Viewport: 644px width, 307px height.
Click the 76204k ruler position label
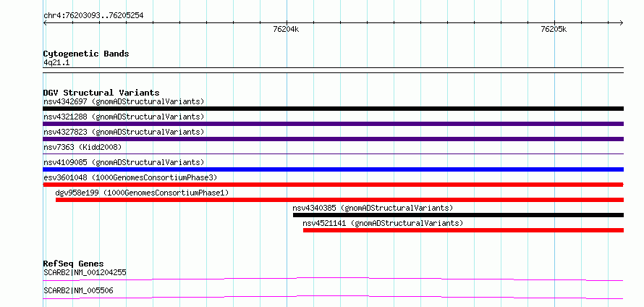(x=287, y=29)
